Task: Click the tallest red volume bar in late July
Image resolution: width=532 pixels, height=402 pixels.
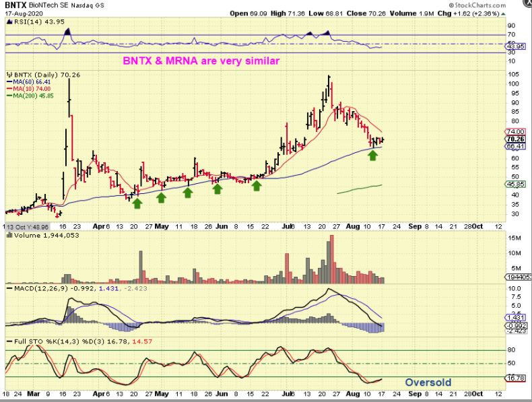Action: pos(331,259)
